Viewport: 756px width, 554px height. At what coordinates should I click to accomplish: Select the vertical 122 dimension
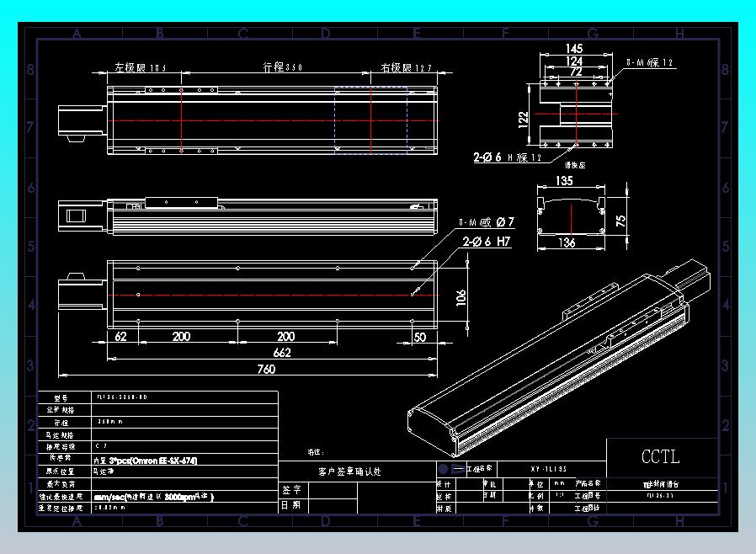[x=523, y=120]
